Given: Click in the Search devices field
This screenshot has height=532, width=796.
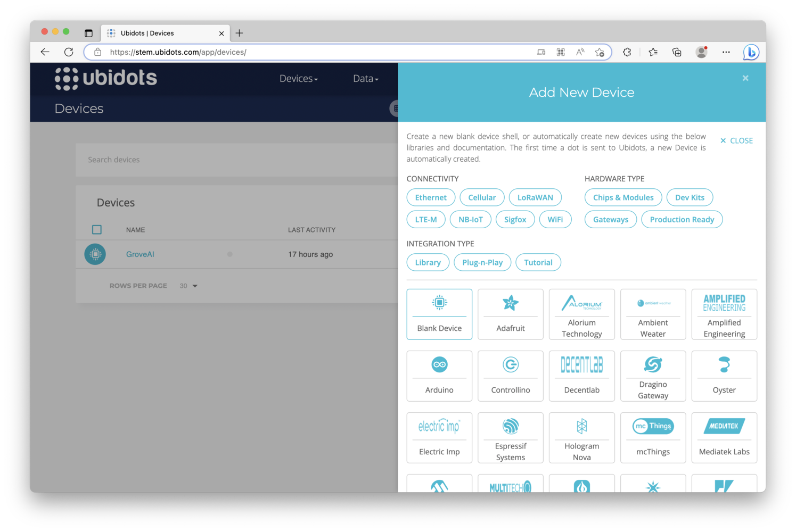Looking at the screenshot, I should click(237, 160).
